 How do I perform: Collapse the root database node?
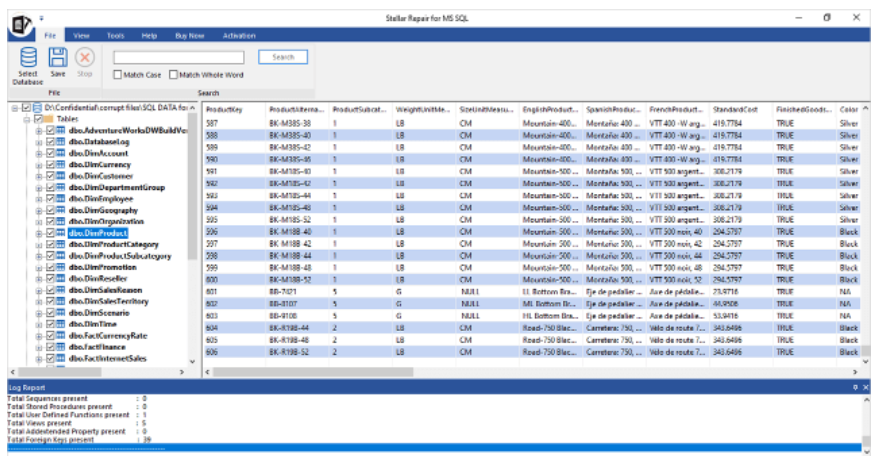pyautogui.click(x=15, y=107)
